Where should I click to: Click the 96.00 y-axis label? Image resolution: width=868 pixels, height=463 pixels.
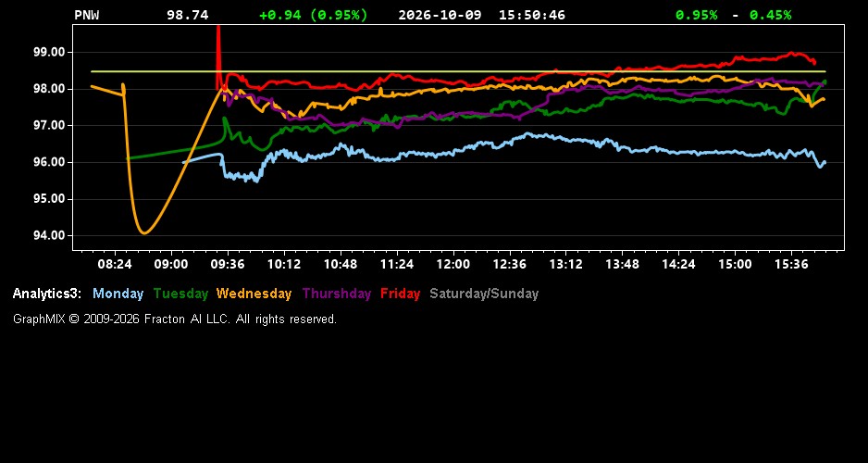pos(50,162)
